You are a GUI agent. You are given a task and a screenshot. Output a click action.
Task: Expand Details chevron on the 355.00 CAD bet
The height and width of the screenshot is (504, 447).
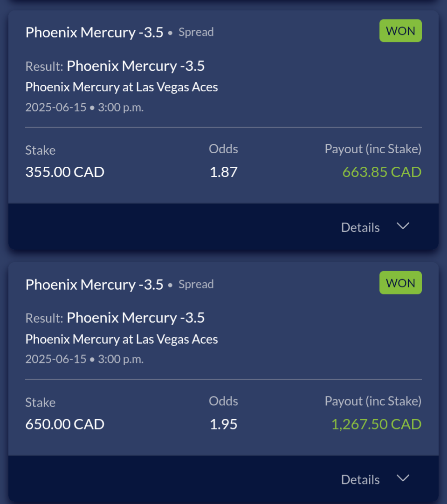click(403, 226)
